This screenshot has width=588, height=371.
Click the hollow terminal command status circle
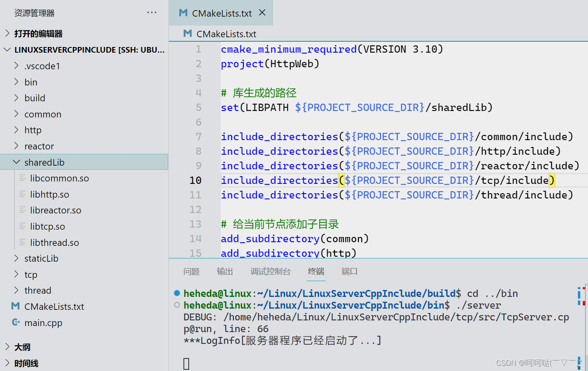177,305
